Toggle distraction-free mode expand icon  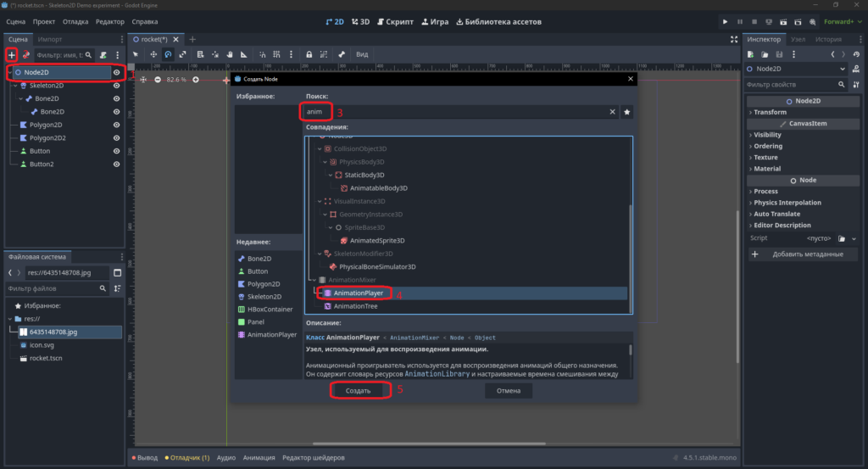click(x=734, y=39)
